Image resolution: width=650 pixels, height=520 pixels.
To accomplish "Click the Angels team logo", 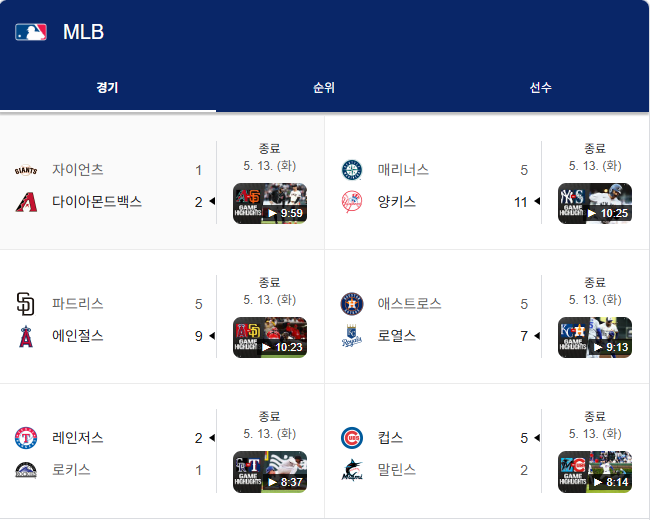I will [x=26, y=336].
